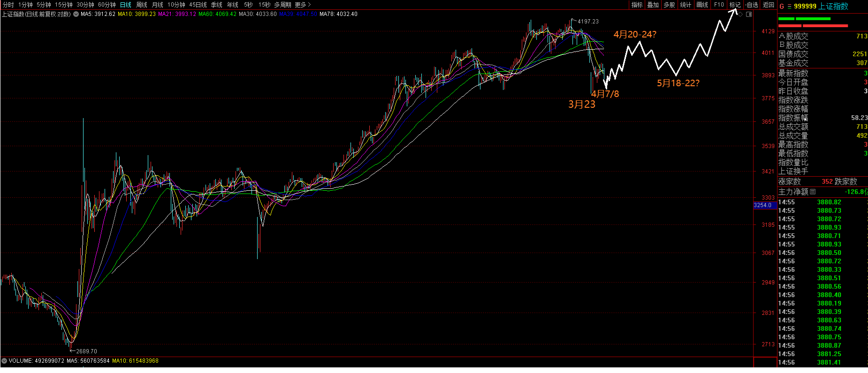Click the MA78: 4032.40 label
Image resolution: width=868 pixels, height=373 pixels.
tap(338, 14)
